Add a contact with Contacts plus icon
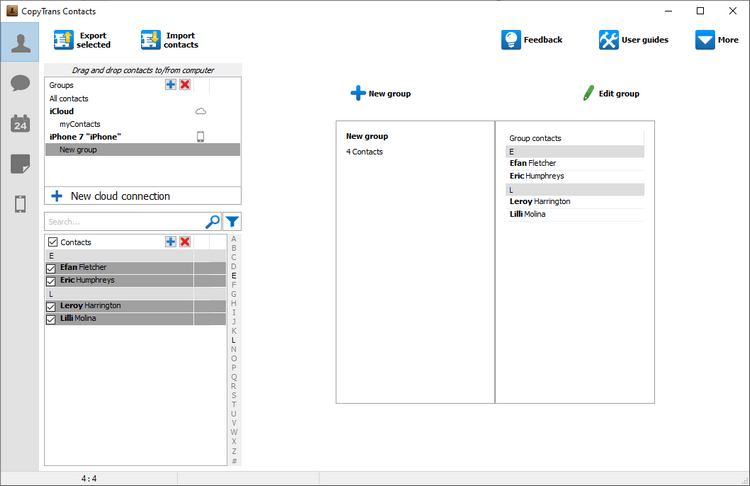 pos(171,242)
